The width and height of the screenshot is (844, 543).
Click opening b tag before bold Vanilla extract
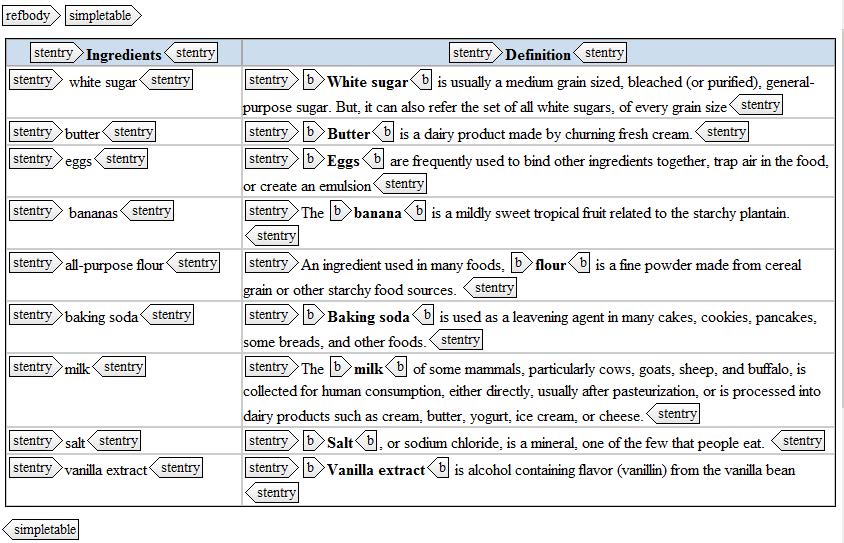click(313, 468)
